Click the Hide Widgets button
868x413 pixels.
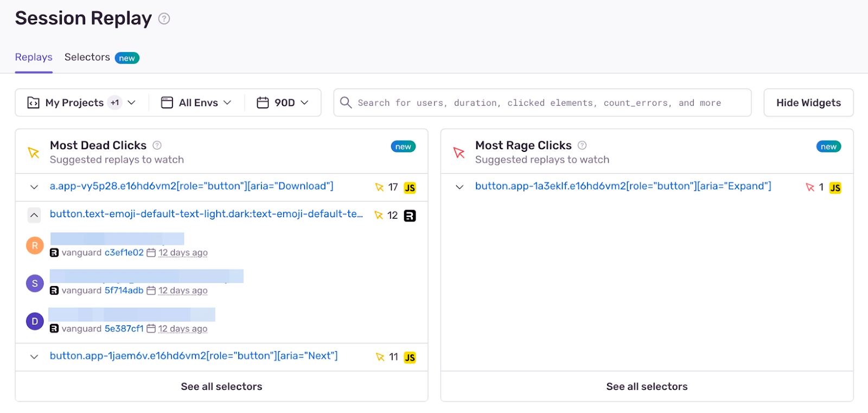click(x=808, y=103)
